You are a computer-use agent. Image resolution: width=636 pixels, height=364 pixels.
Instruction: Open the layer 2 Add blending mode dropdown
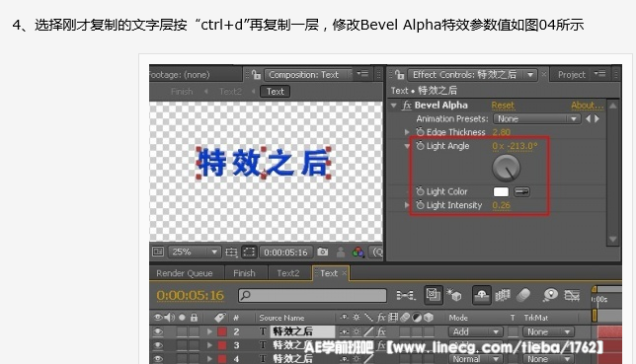click(x=475, y=332)
